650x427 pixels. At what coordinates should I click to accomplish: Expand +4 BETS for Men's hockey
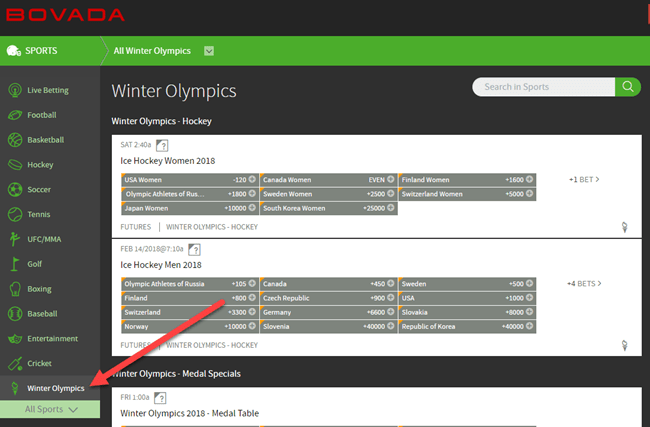tap(583, 284)
